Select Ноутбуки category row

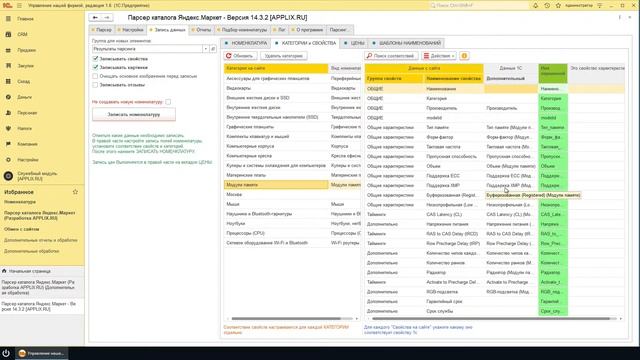click(x=292, y=224)
